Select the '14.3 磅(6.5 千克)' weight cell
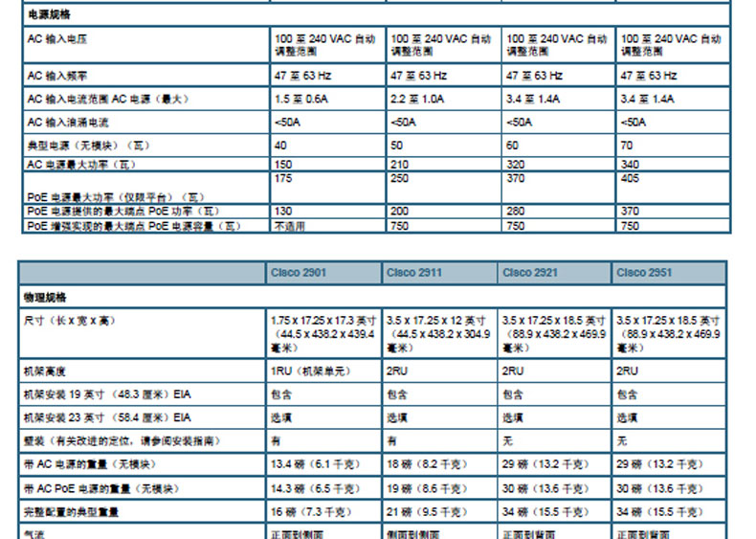Screen dimensions: 756x539 [316, 489]
